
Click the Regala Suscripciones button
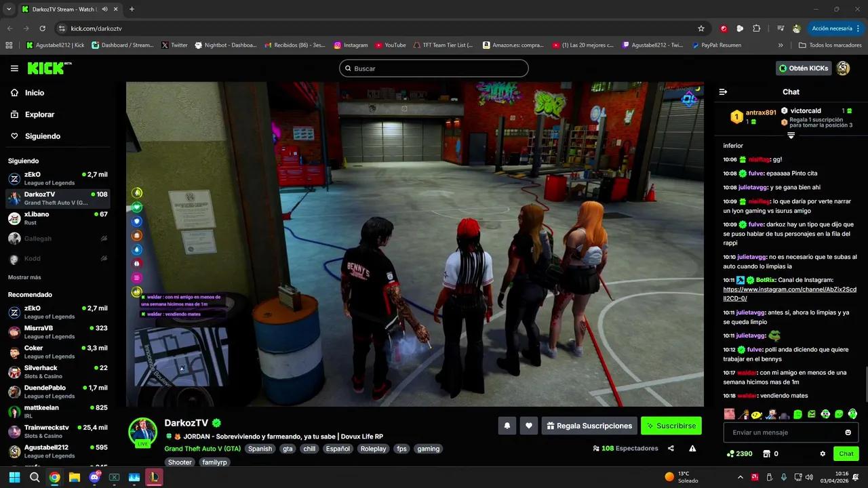point(589,426)
